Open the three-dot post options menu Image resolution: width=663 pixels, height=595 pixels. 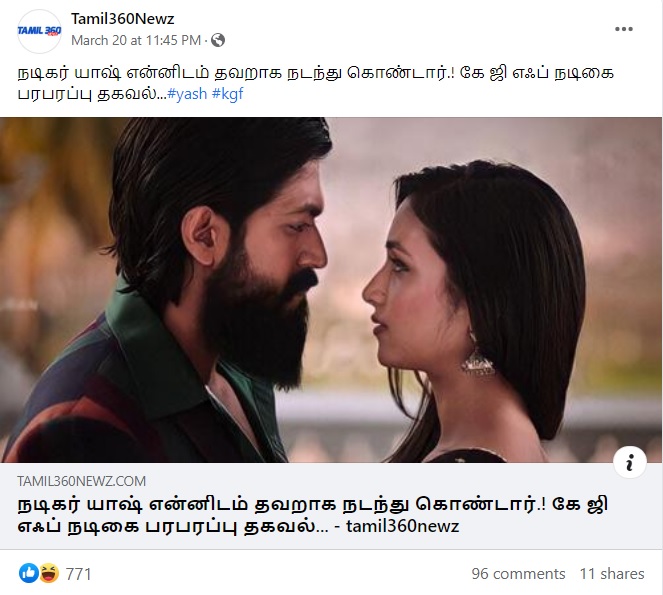(624, 29)
